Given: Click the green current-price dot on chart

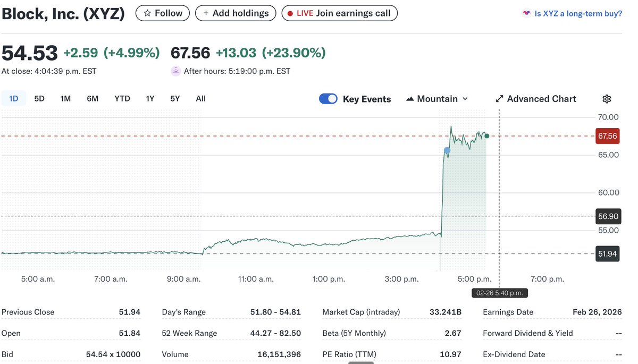Looking at the screenshot, I should [x=487, y=136].
